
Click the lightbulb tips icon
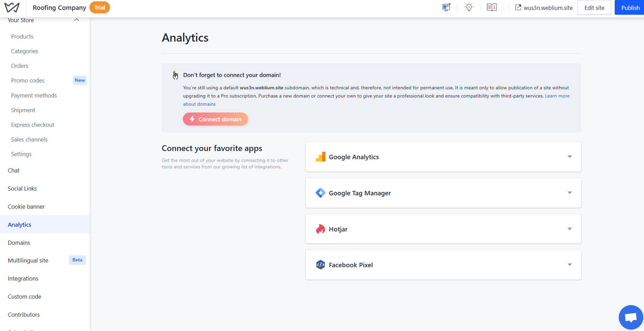[x=469, y=7]
